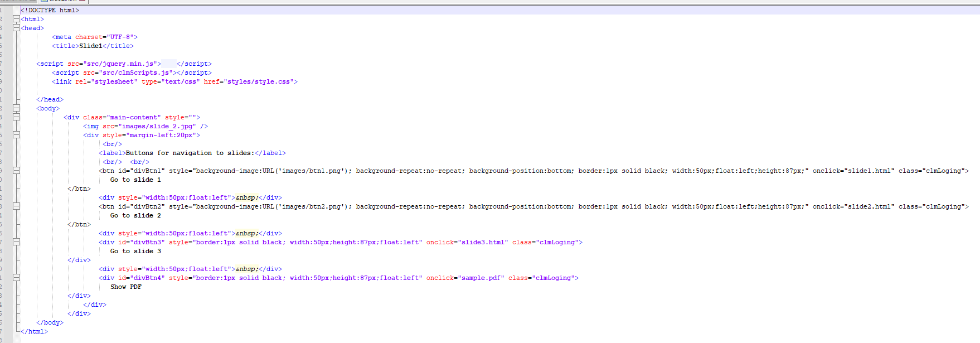Click the src/clmScripts.js string

point(135,73)
